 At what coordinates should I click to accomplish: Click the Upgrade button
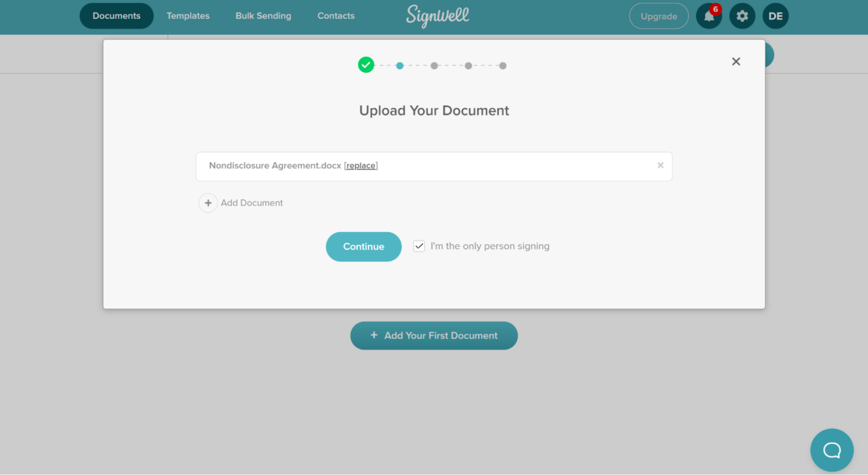[658, 16]
